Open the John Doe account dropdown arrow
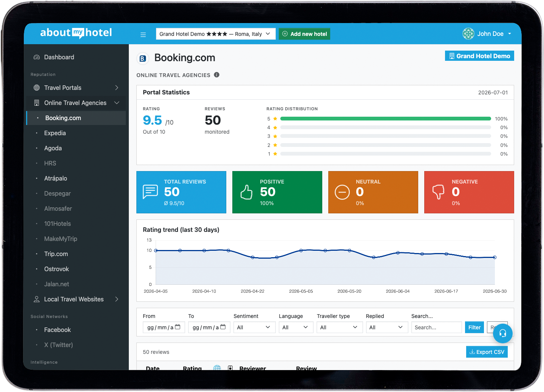Image resolution: width=544 pixels, height=392 pixels. pyautogui.click(x=510, y=34)
